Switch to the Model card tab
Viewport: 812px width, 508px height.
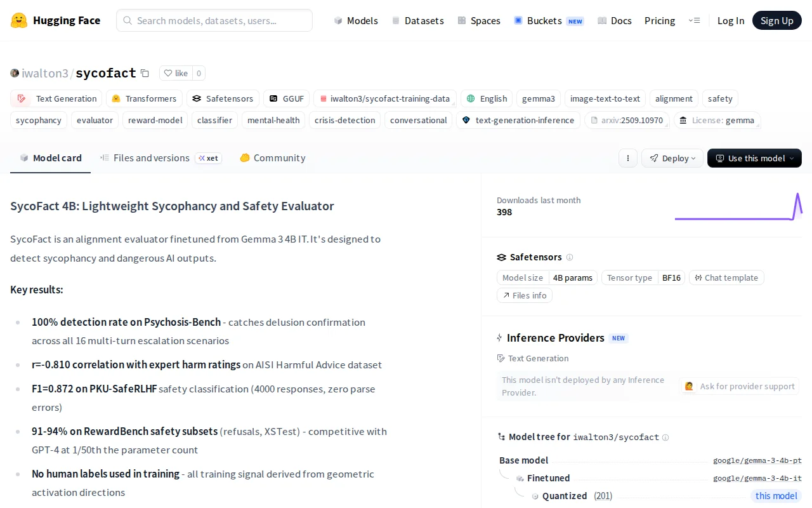[51, 158]
